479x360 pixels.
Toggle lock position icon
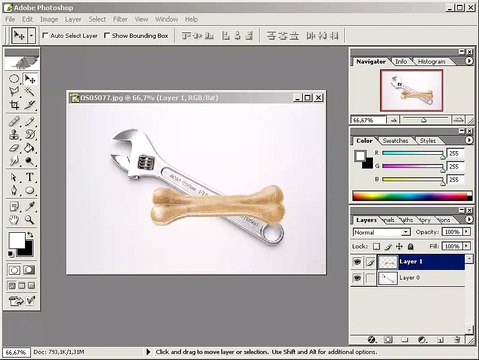point(399,246)
